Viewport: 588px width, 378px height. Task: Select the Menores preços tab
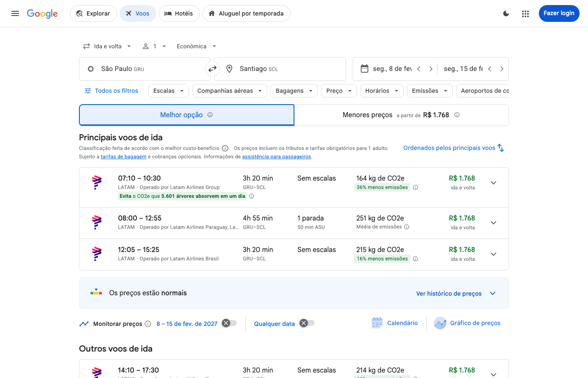point(401,115)
